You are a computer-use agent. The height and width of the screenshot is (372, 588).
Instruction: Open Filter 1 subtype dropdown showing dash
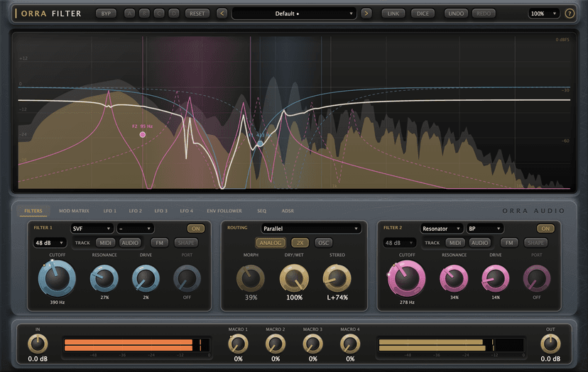click(x=136, y=229)
